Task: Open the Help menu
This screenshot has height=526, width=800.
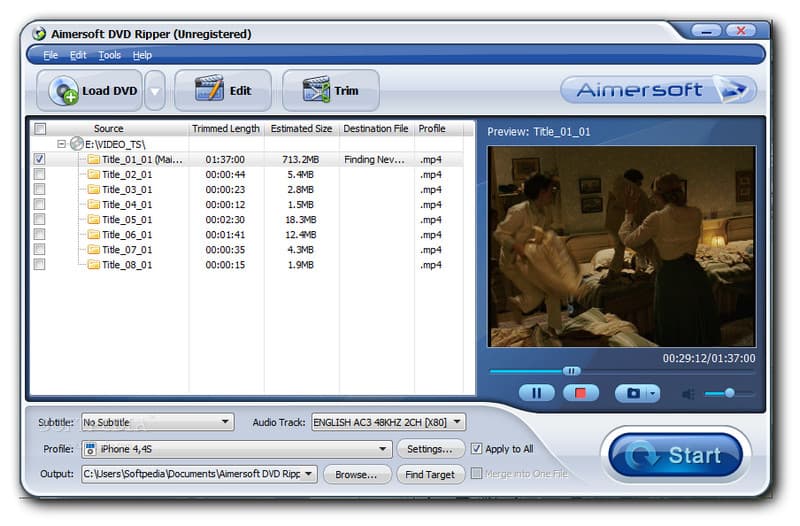Action: 142,55
